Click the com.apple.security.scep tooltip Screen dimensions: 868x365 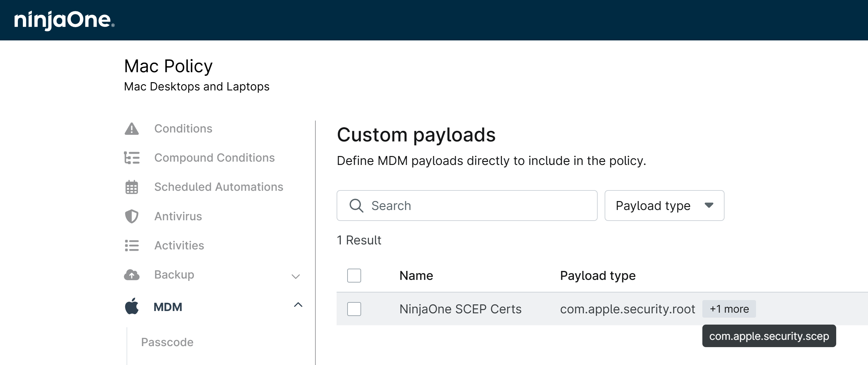point(769,336)
